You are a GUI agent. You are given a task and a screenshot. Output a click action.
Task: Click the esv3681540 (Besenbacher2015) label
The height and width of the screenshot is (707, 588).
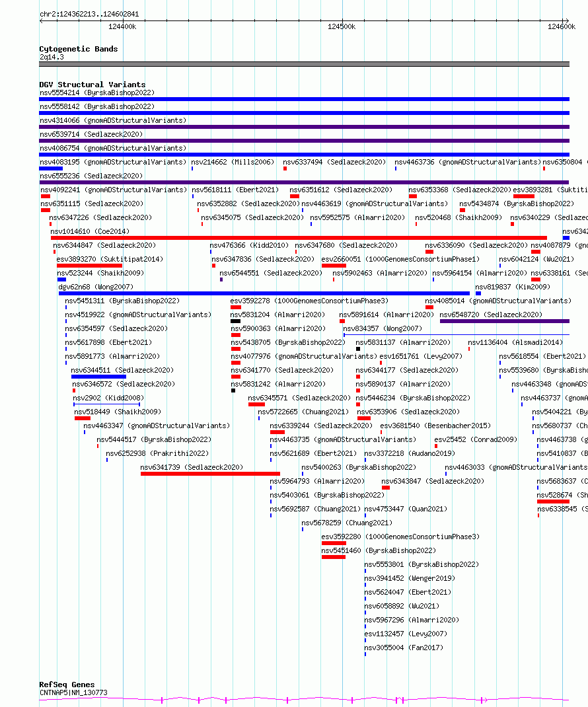pos(435,426)
